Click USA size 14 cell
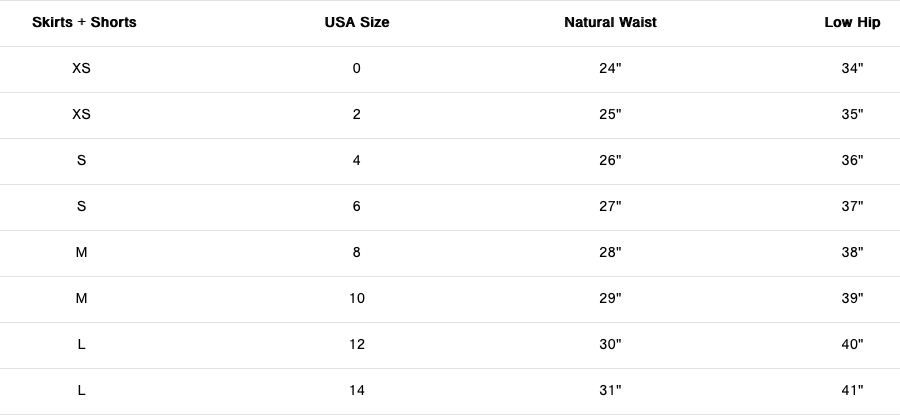The height and width of the screenshot is (415, 900). (x=357, y=390)
